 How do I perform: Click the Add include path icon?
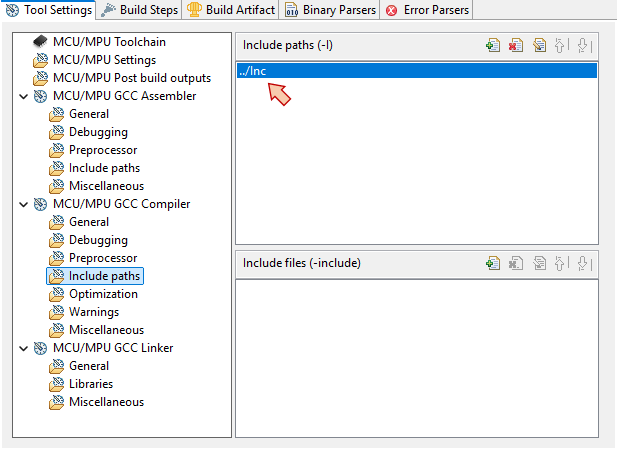tap(492, 46)
